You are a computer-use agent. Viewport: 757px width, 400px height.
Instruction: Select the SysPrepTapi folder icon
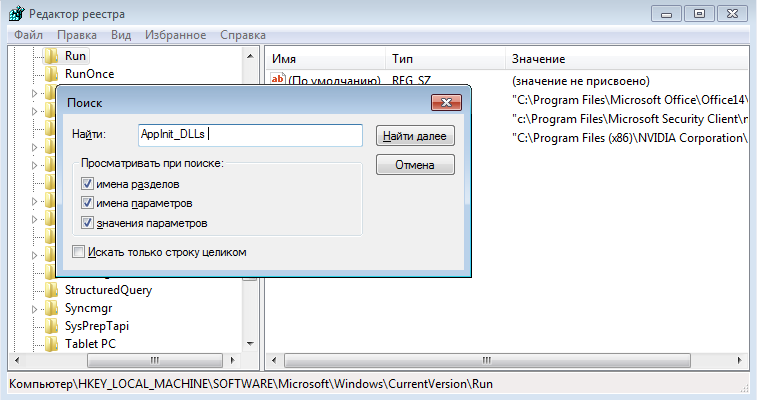52,326
